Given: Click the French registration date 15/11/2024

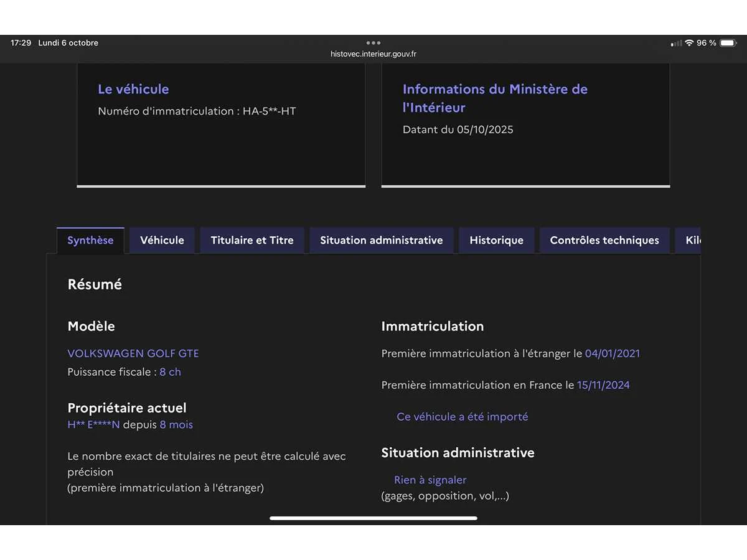Looking at the screenshot, I should (x=603, y=385).
